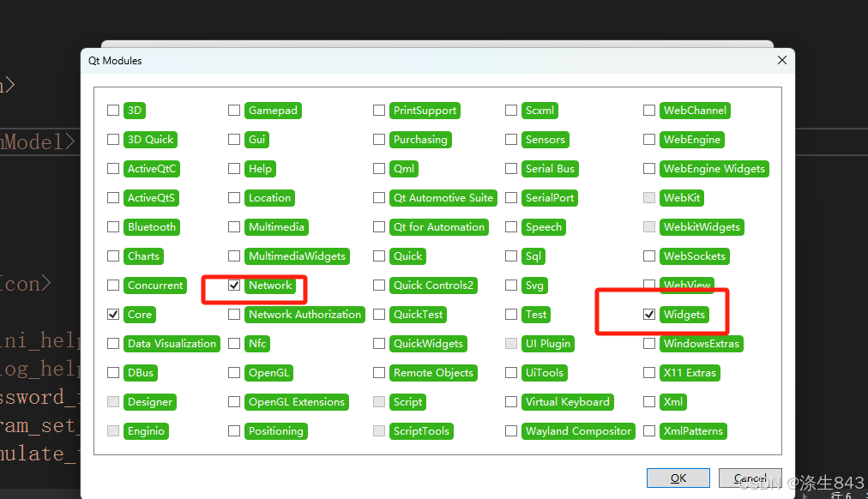Check the X11 Extras box
Image resolution: width=868 pixels, height=499 pixels.
point(649,372)
